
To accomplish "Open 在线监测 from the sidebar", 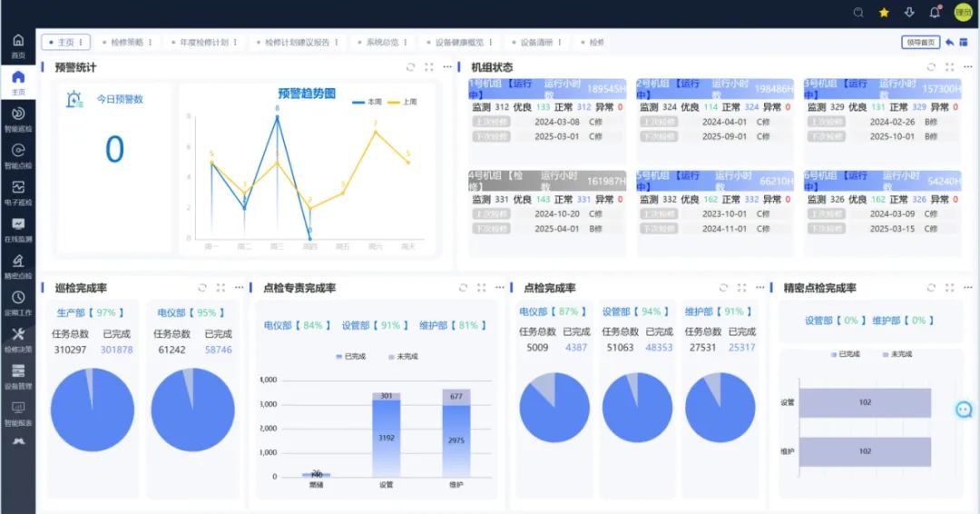I will (18, 230).
